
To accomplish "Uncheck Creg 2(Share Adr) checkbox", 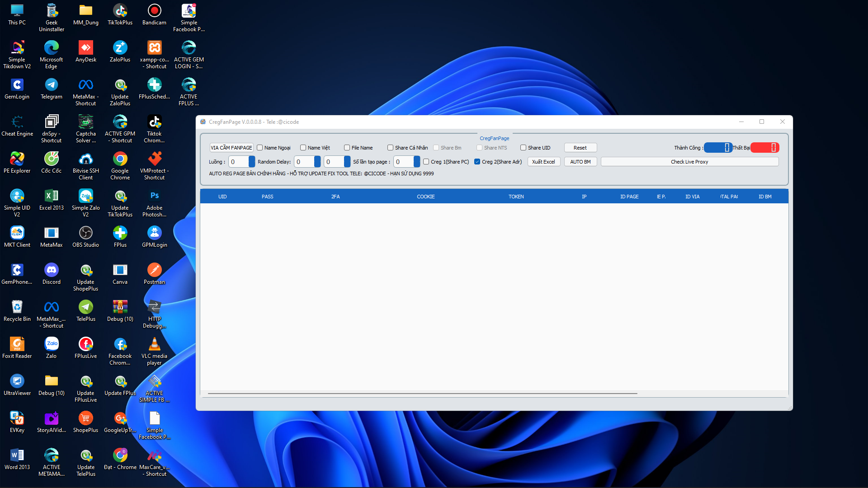I will 477,162.
